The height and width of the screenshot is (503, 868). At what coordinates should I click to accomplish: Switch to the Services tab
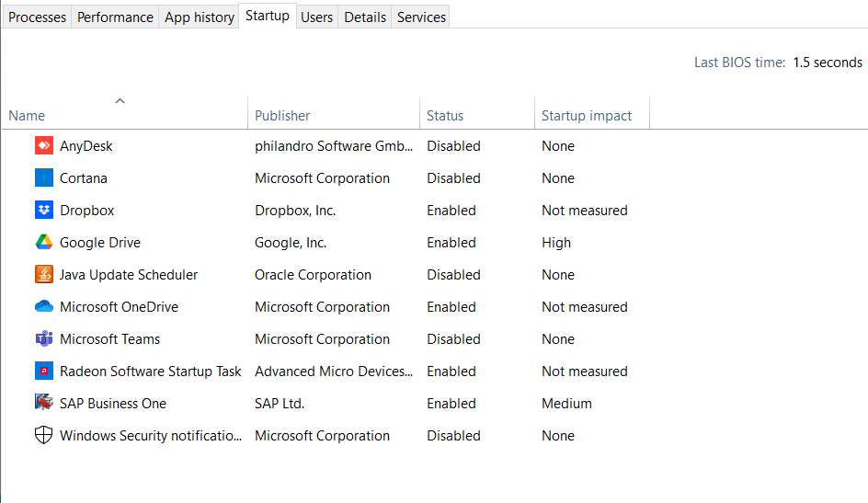[x=421, y=17]
